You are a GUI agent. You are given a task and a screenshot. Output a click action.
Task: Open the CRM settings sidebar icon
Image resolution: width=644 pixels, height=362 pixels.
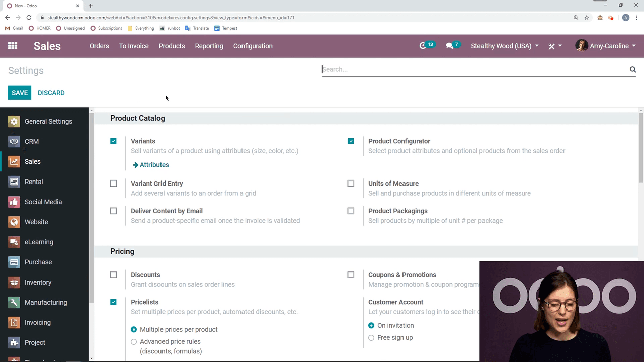tap(14, 141)
